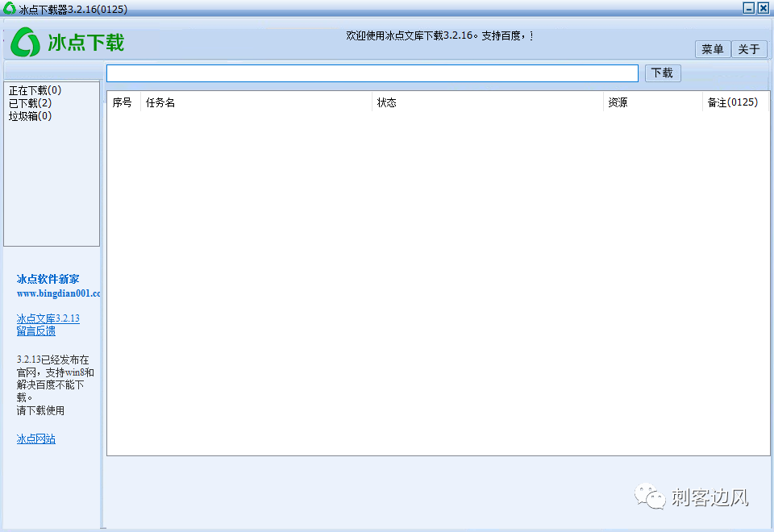Open the 关于 about button
The image size is (774, 532).
click(749, 49)
